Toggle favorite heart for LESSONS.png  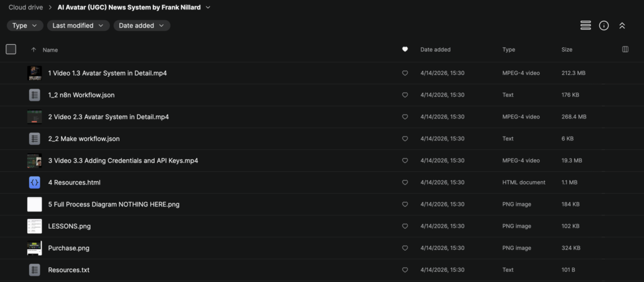point(405,226)
